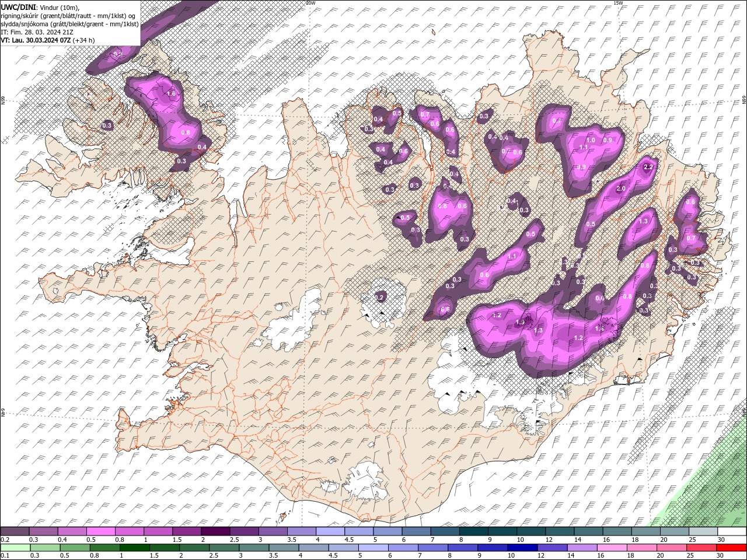747x560 pixels.
Task: Pick the upper legend swatch above the 1.5 label
Action: click(x=187, y=531)
